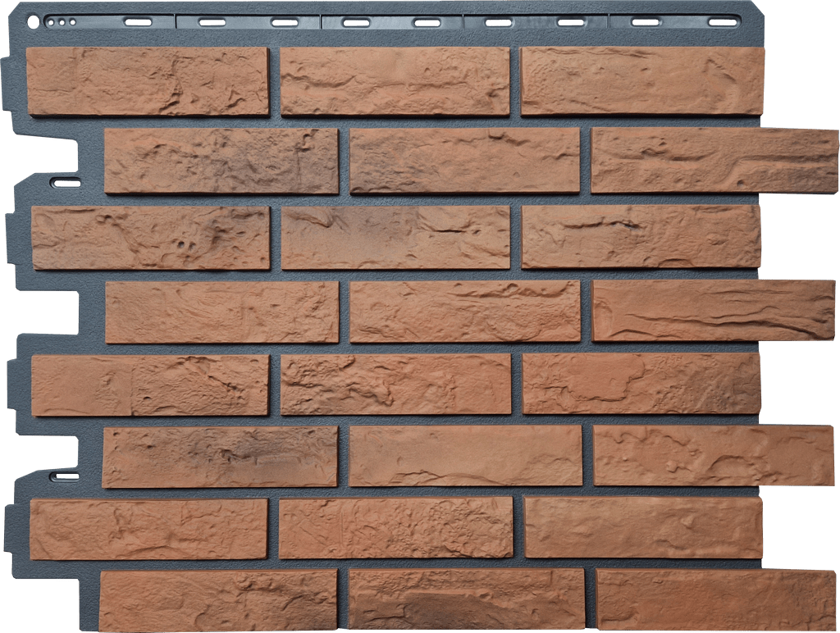Click the upper oval slot on left edge
840x633 pixels.
tap(66, 182)
